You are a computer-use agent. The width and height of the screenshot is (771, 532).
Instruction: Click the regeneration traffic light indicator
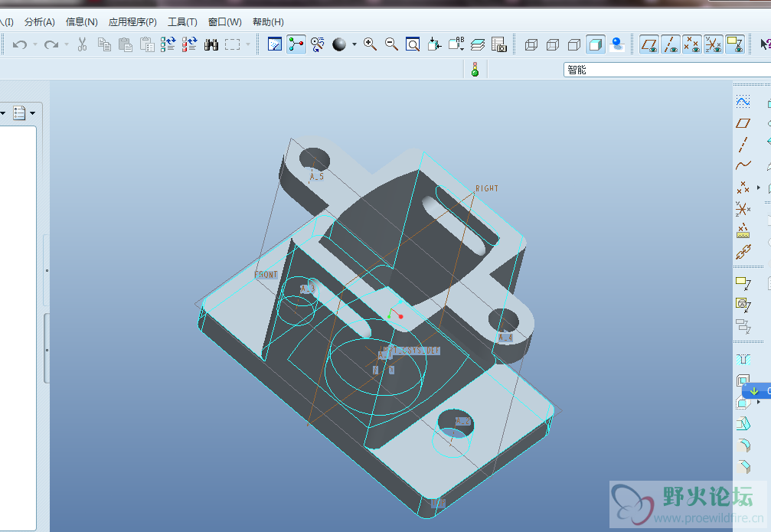475,70
